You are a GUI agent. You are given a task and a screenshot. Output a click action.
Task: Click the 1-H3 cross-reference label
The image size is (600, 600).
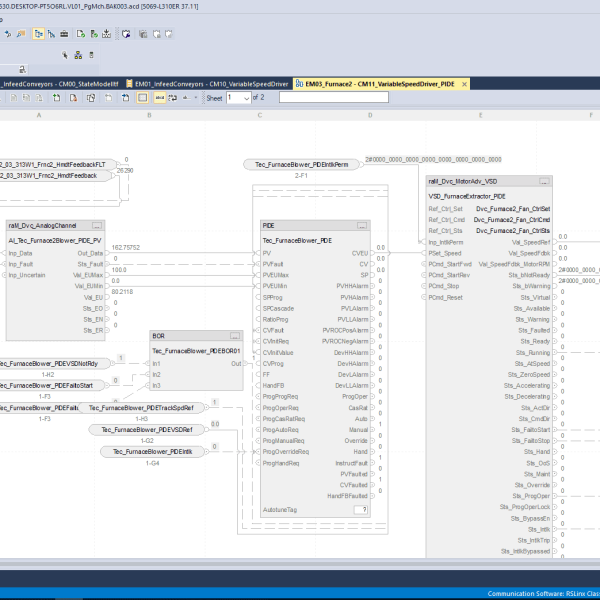tap(141, 419)
